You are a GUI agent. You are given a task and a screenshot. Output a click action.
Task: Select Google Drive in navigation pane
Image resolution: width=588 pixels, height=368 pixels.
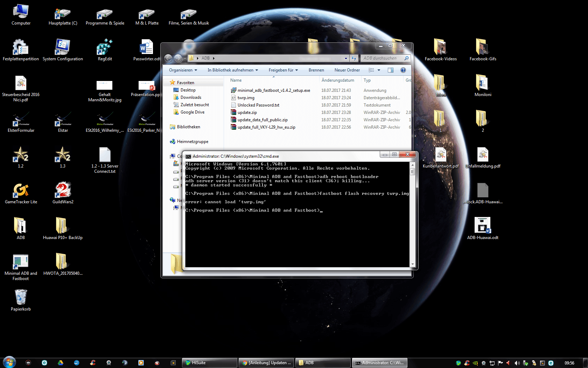(x=192, y=112)
